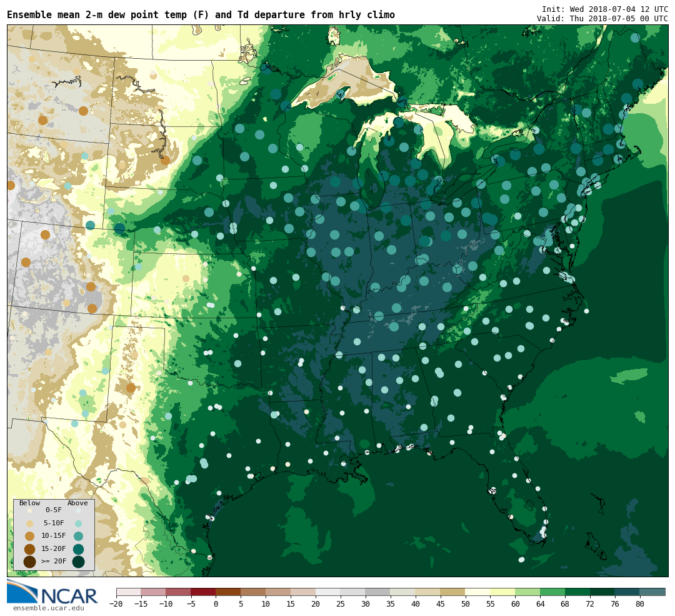Image resolution: width=675 pixels, height=616 pixels.
Task: Pick the colorbar swatch between 45 and 50
Action: click(x=453, y=592)
